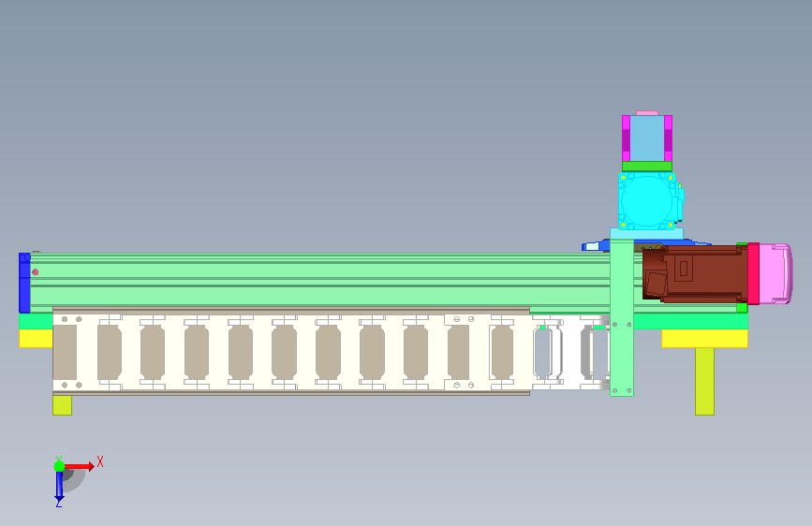This screenshot has width=812, height=526.
Task: Select the left lime-green leg
Action: pos(62,405)
